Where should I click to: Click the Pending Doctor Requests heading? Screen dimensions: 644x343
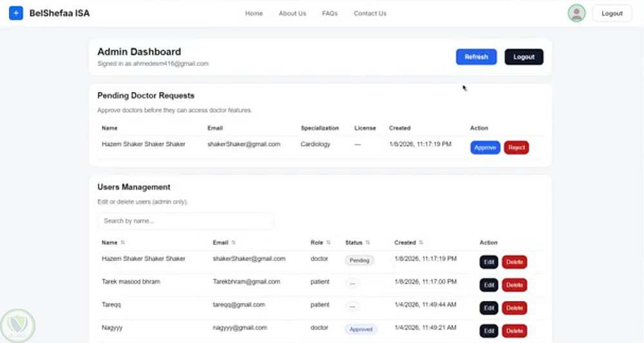point(146,95)
